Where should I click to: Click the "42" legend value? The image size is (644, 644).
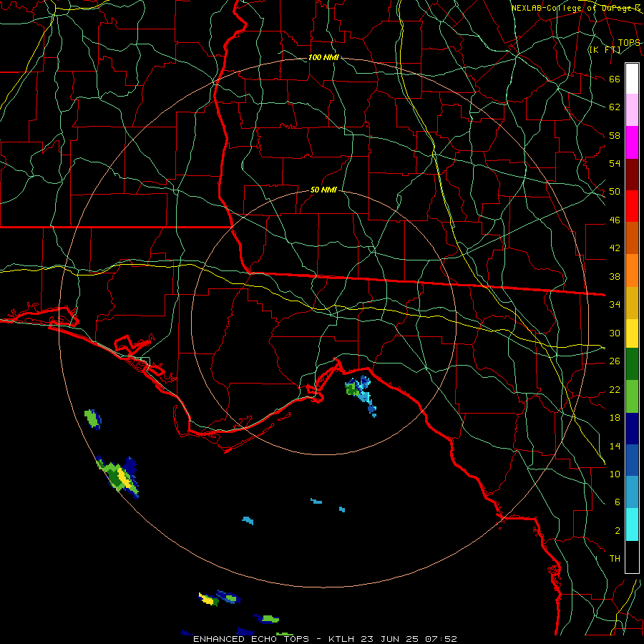615,248
